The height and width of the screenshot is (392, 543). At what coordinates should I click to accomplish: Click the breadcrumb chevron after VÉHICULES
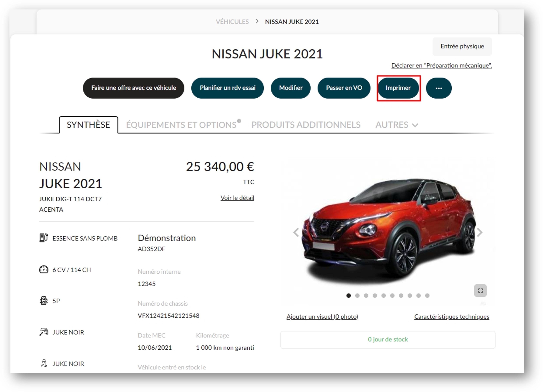(257, 21)
